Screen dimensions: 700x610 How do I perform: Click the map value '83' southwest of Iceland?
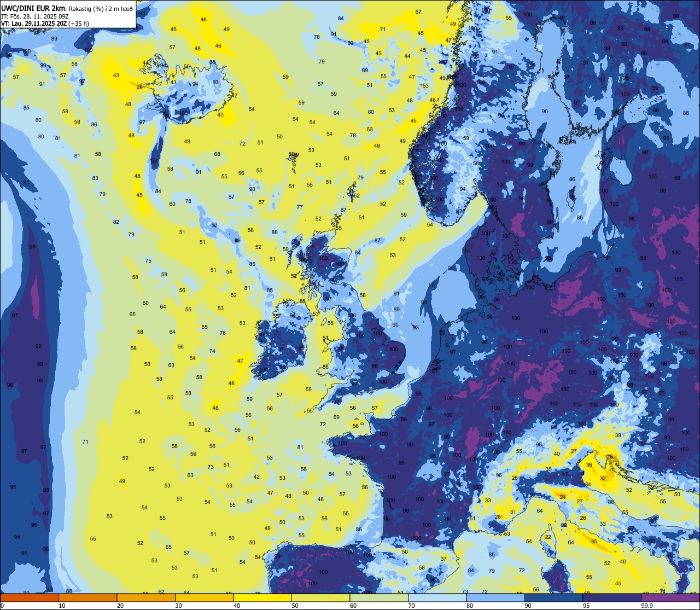tap(95, 178)
